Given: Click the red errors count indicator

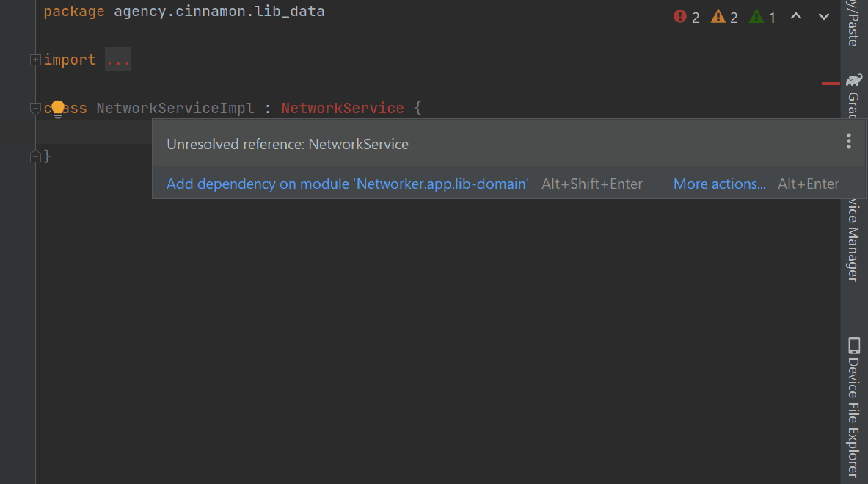Looking at the screenshot, I should click(x=687, y=17).
